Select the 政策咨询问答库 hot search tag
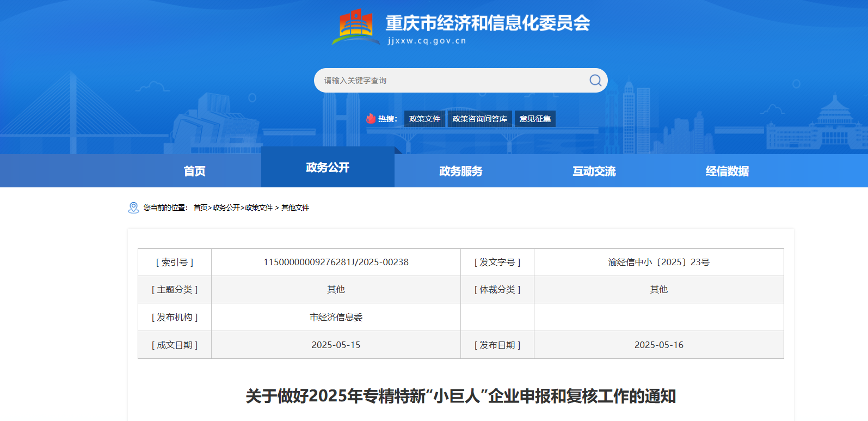868x421 pixels. pos(479,119)
